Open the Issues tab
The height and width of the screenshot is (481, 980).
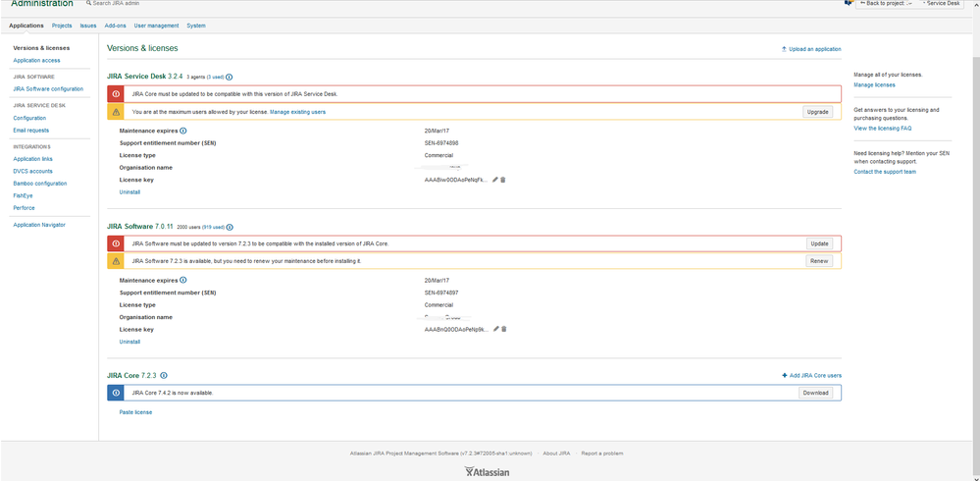(x=88, y=26)
